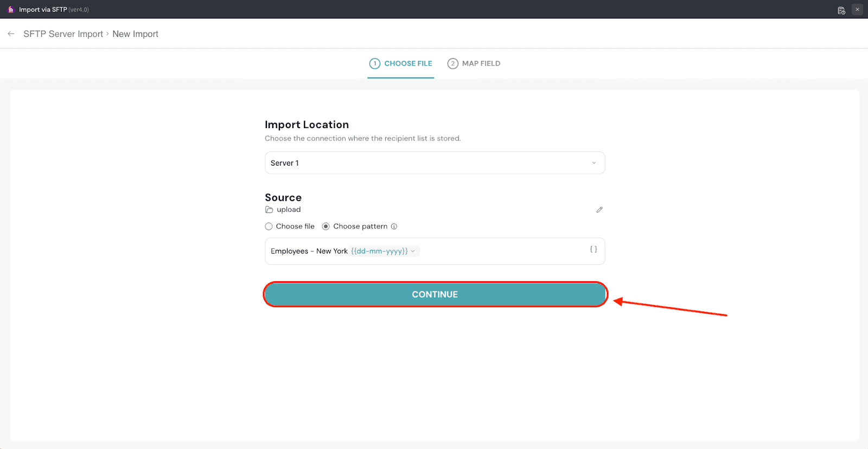Select the CHOOSE FILE tab
Image resolution: width=868 pixels, height=449 pixels.
click(x=408, y=64)
